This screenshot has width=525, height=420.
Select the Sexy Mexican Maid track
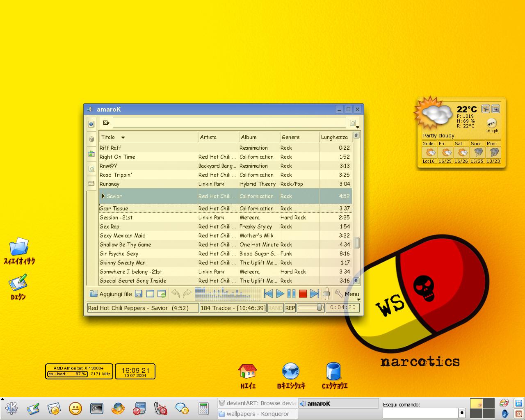click(225, 235)
